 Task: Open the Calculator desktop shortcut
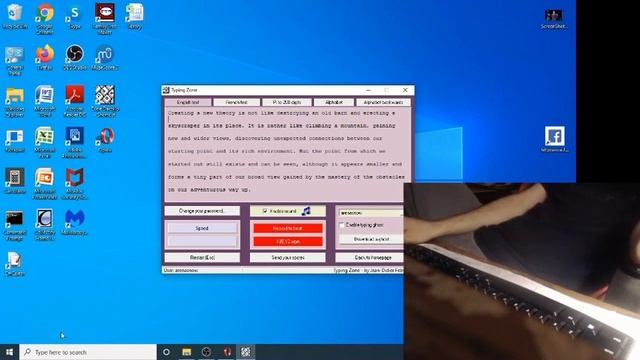coord(15,180)
